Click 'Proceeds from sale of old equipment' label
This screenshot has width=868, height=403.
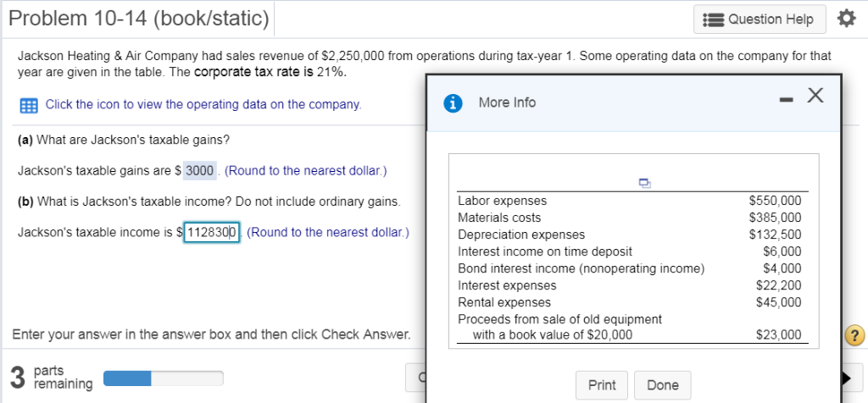coord(559,319)
